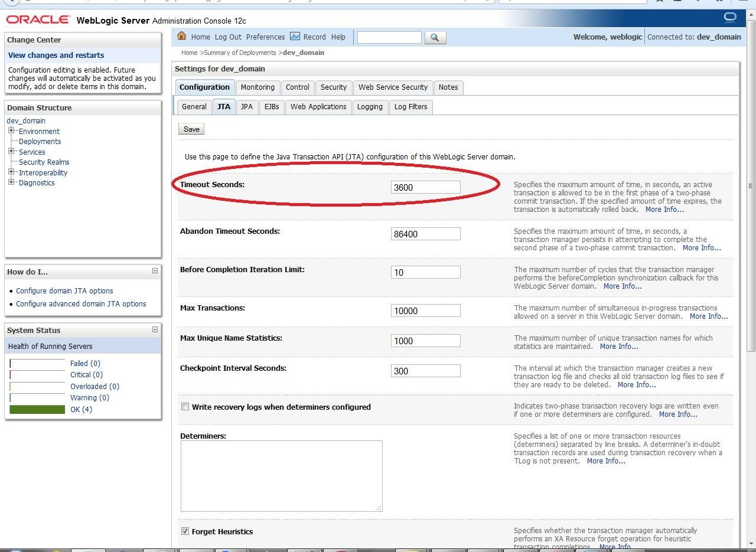The width and height of the screenshot is (756, 552).
Task: Click the Warning (0) status link
Action: point(90,398)
